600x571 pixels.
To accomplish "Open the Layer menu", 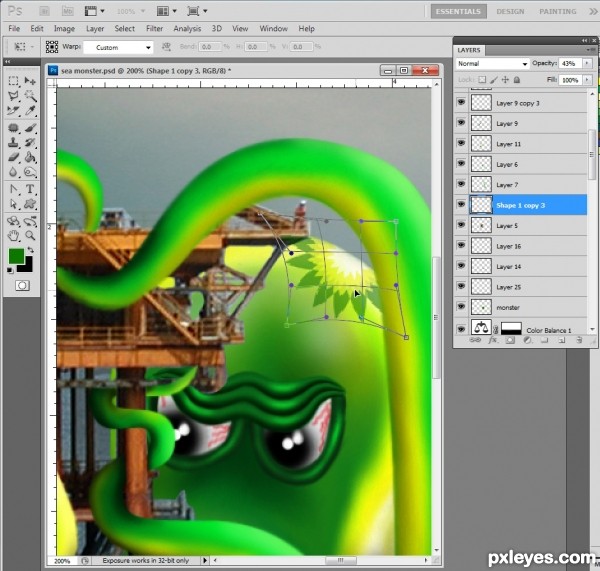I will click(x=95, y=29).
